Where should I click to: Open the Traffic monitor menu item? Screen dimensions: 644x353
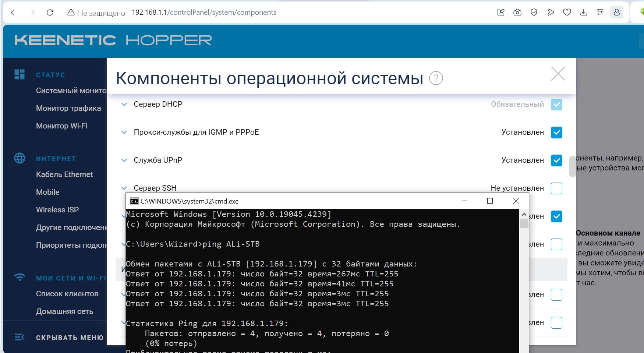click(68, 108)
